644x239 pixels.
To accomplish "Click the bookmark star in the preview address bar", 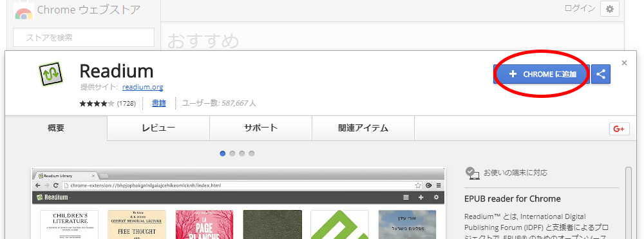I will click(x=418, y=185).
